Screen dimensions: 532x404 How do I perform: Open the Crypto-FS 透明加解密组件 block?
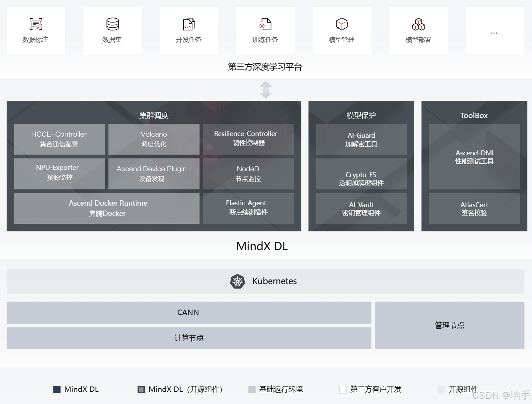coord(361,174)
